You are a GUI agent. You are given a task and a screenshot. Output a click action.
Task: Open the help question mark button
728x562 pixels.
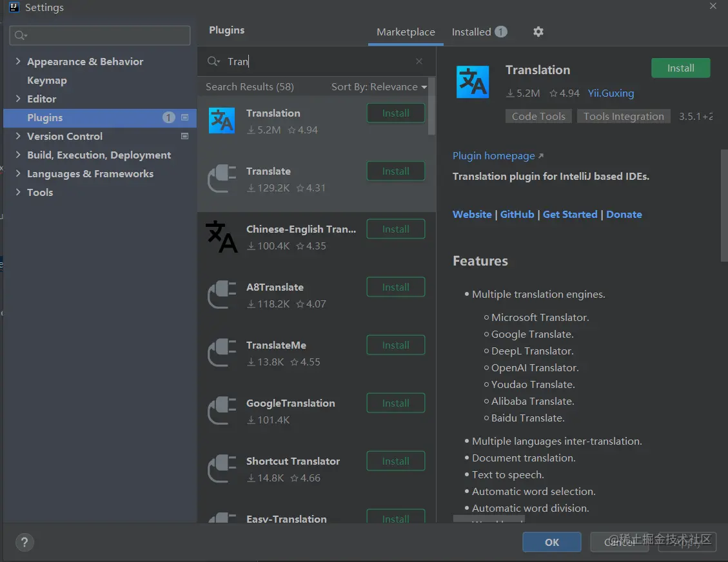(25, 542)
